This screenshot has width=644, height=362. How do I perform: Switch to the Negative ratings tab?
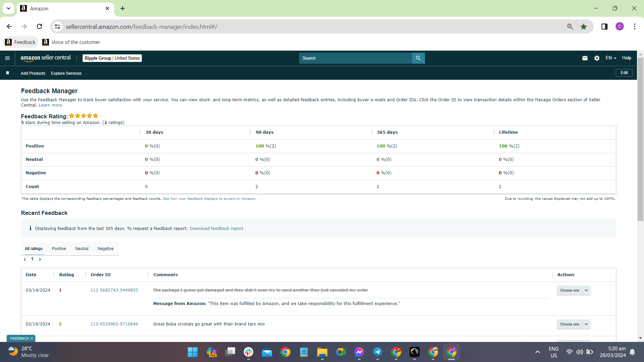click(106, 249)
